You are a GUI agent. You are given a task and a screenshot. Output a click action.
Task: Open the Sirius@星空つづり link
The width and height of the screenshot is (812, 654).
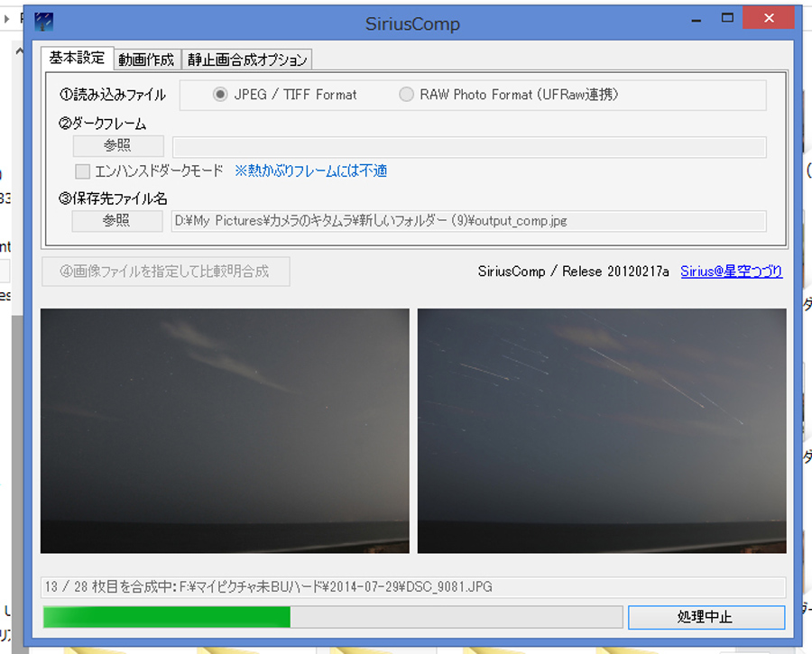pos(731,272)
